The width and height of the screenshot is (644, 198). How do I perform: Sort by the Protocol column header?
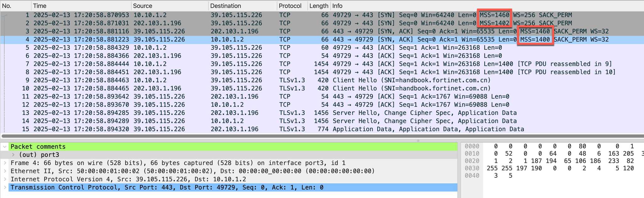tap(292, 6)
